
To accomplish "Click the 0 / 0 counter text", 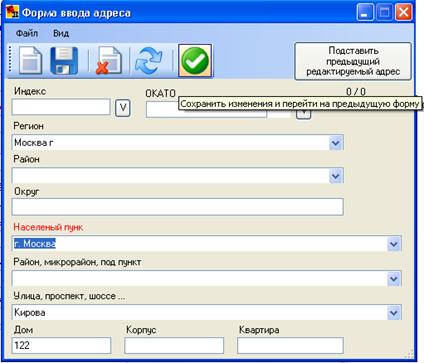I will 356,91.
